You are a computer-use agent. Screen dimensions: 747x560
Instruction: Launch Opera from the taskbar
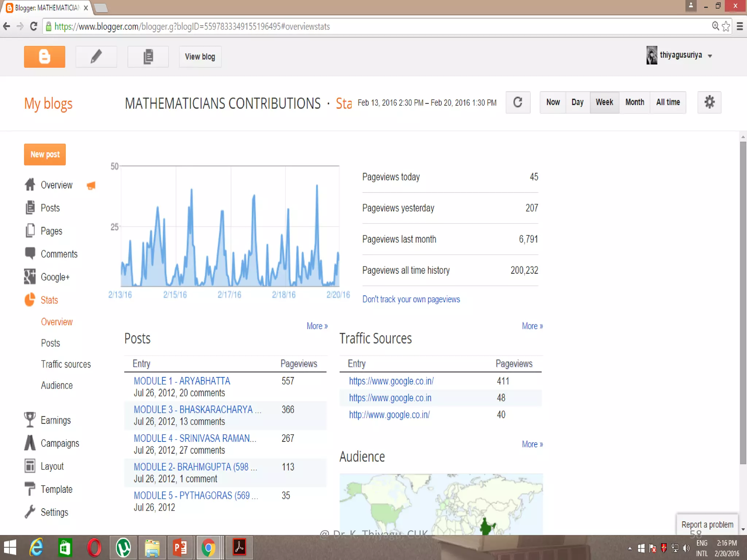click(x=94, y=548)
